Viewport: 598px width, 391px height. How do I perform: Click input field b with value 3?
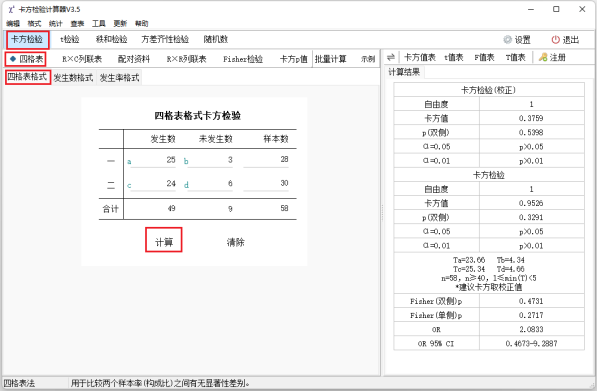pos(210,160)
